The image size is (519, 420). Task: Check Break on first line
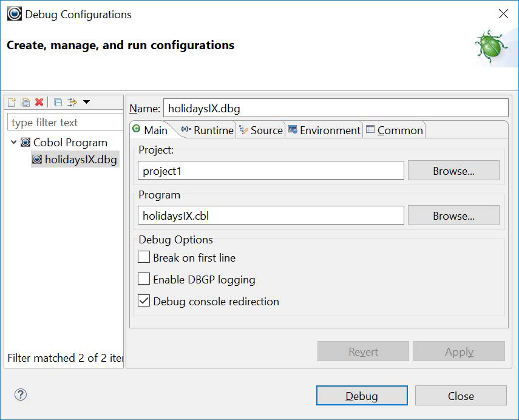pyautogui.click(x=144, y=257)
